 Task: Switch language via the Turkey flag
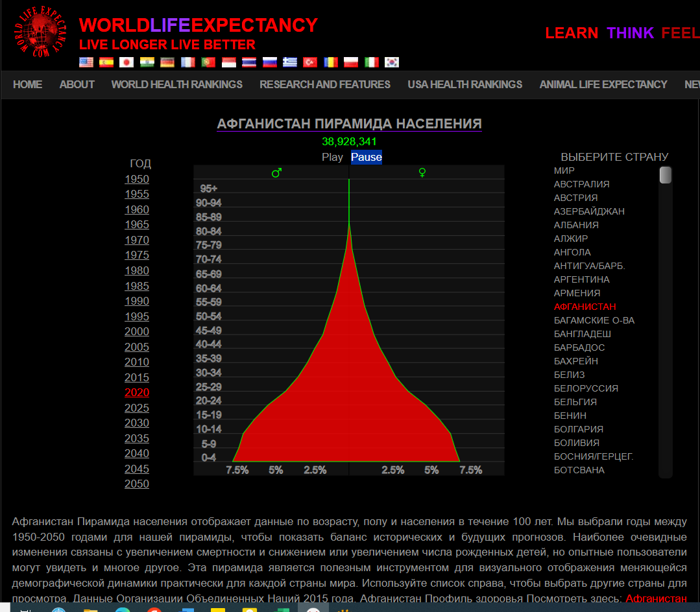(x=310, y=62)
